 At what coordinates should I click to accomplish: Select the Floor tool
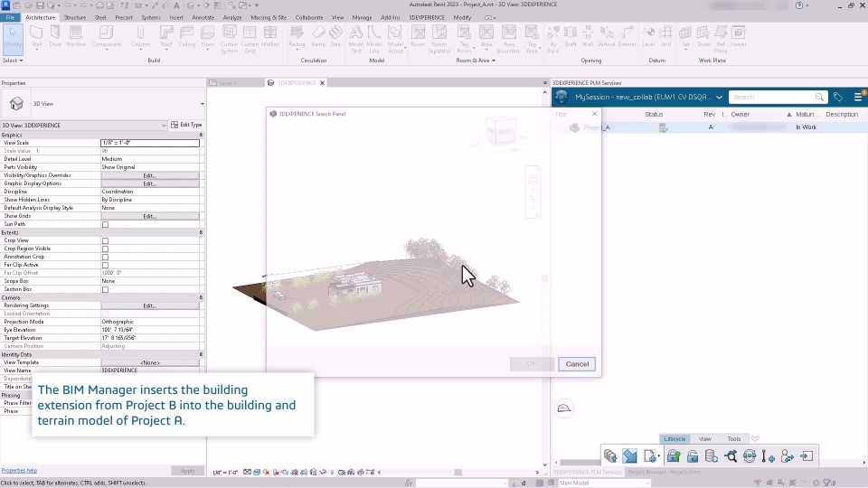coord(208,36)
